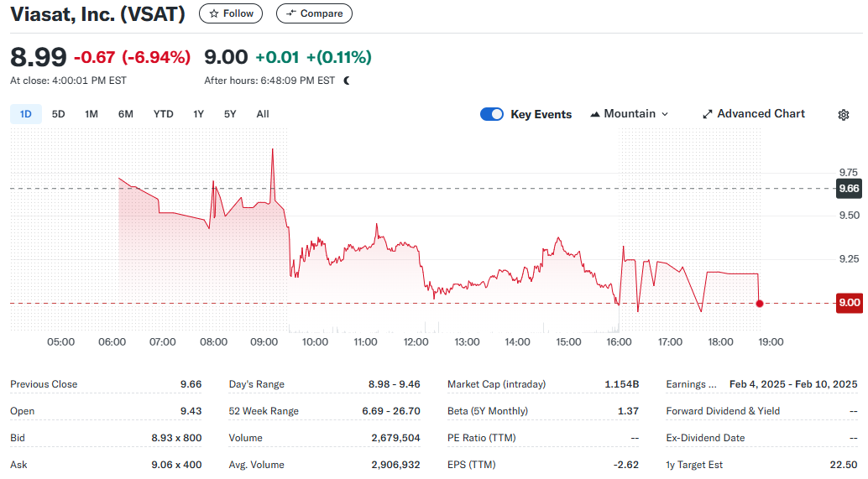Image resolution: width=868 pixels, height=479 pixels.
Task: Click the 16:00 time axis label
Action: click(x=619, y=341)
